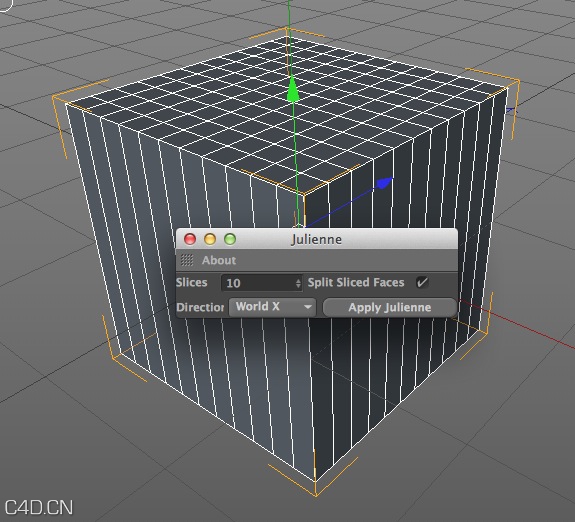Adjust the Slices stepper arrows
The height and width of the screenshot is (522, 575).
tap(298, 283)
